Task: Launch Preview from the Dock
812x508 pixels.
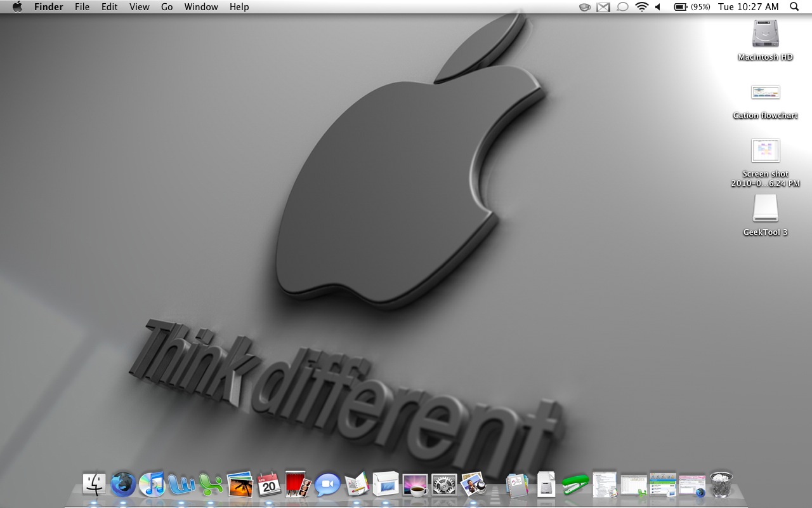Action: click(x=473, y=485)
